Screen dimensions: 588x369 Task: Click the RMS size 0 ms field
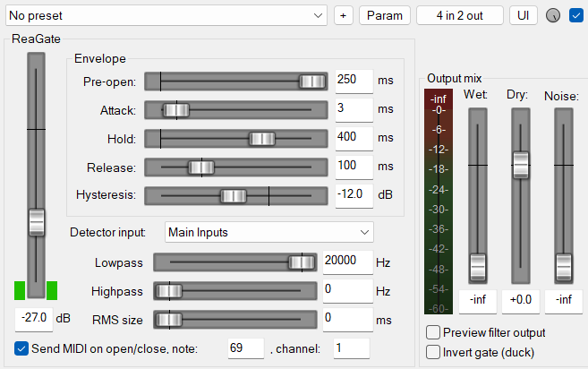tap(347, 319)
